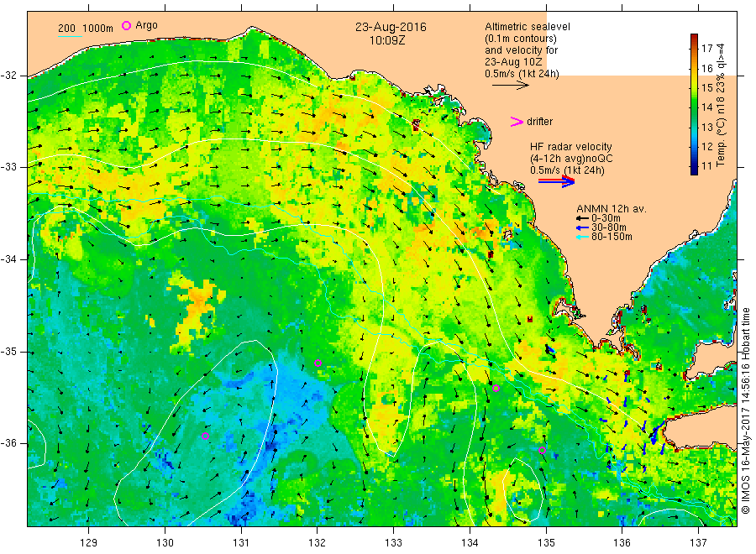
Task: Click the magenta Argo circle in the legend
Action: [126, 25]
